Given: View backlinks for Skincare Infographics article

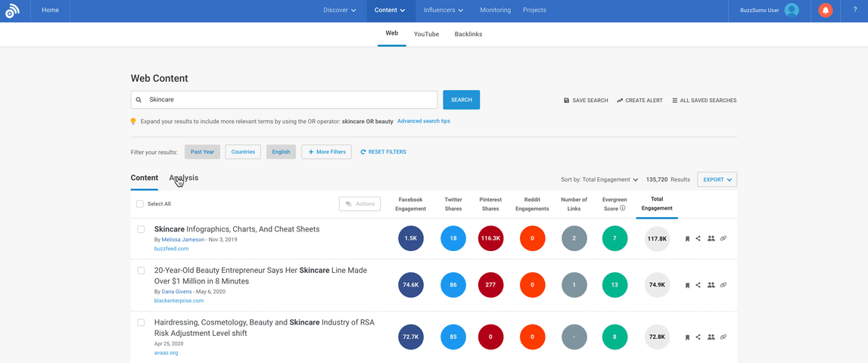Looking at the screenshot, I should tap(723, 239).
